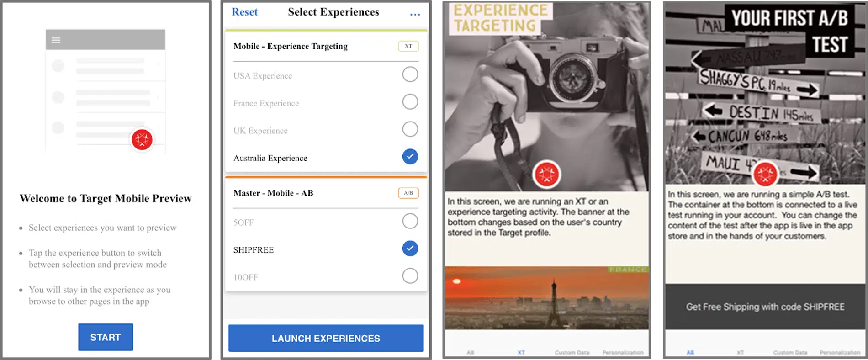The image size is (868, 360).
Task: Select the 5OFF experience radio button
Action: click(410, 221)
